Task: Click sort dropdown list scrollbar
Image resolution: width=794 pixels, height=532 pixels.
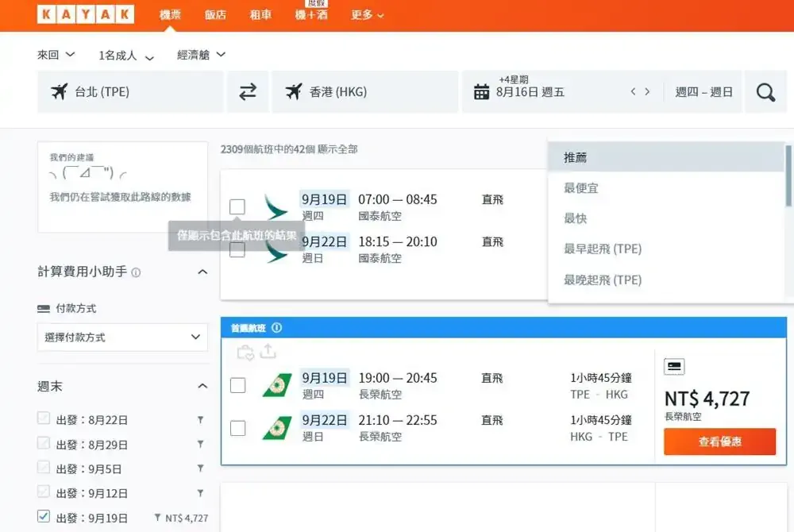Action: [788, 175]
